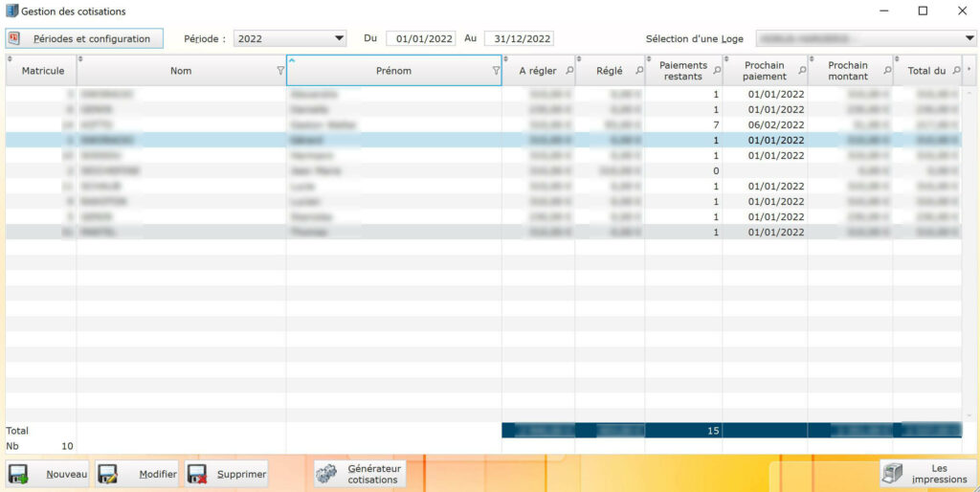Open Les impressions print menu
Image resolution: width=980 pixels, height=492 pixels.
pos(927,474)
